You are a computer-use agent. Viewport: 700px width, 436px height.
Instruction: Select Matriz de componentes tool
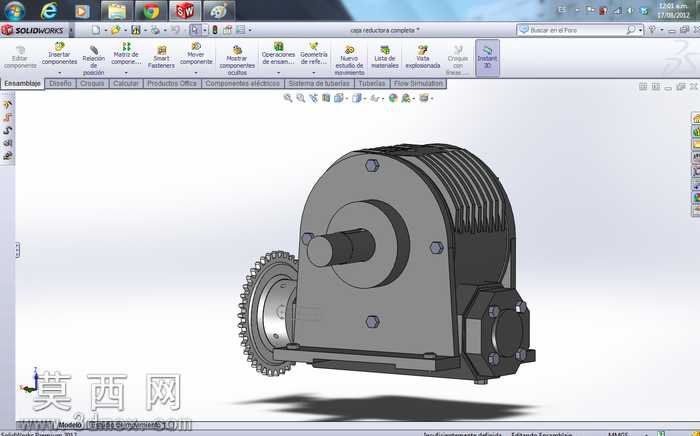tap(126, 54)
